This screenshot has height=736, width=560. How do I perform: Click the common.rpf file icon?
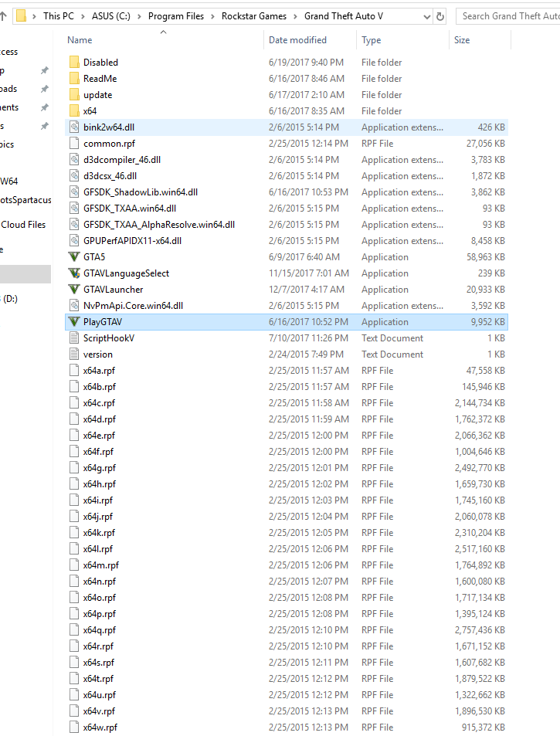point(73,143)
